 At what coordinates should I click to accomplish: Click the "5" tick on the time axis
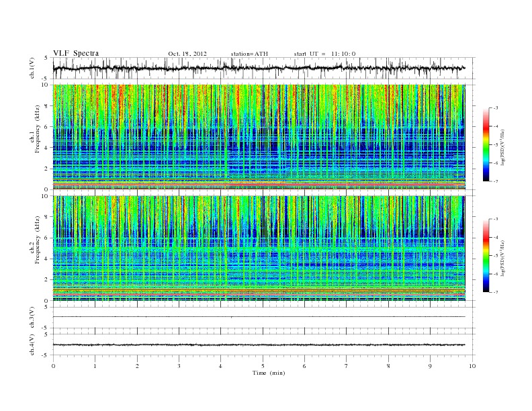click(x=263, y=366)
